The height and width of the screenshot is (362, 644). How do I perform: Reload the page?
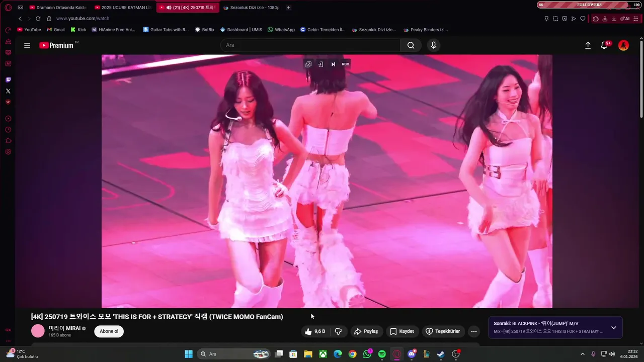tap(38, 19)
